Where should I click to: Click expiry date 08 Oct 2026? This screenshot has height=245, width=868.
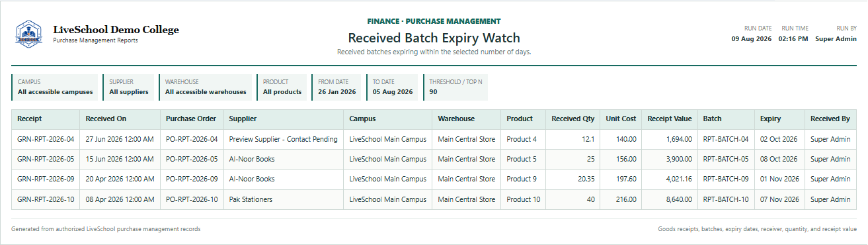[x=779, y=160]
